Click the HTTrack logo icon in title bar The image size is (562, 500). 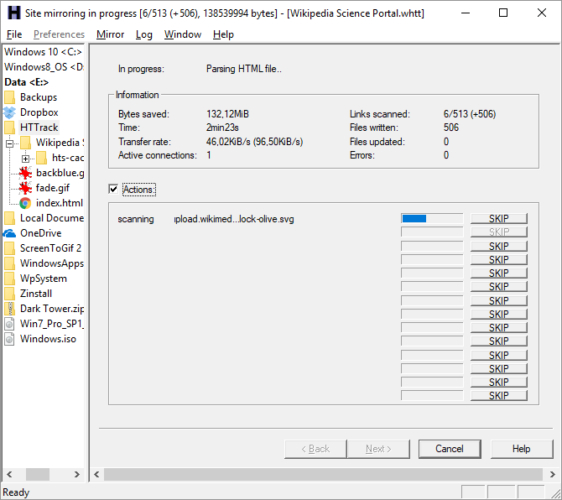pos(14,13)
